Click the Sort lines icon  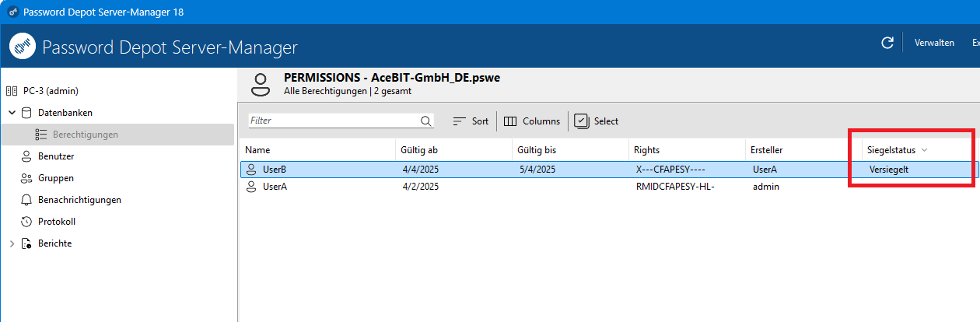click(x=459, y=121)
